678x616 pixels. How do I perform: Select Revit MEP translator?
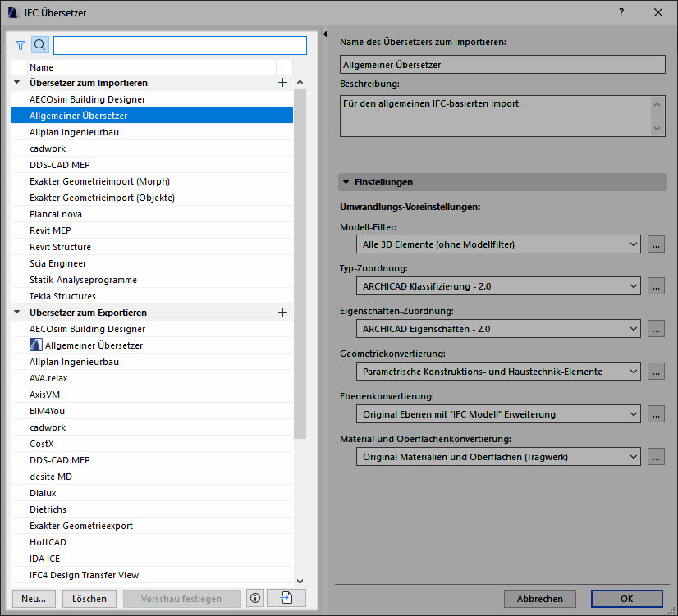pos(152,230)
